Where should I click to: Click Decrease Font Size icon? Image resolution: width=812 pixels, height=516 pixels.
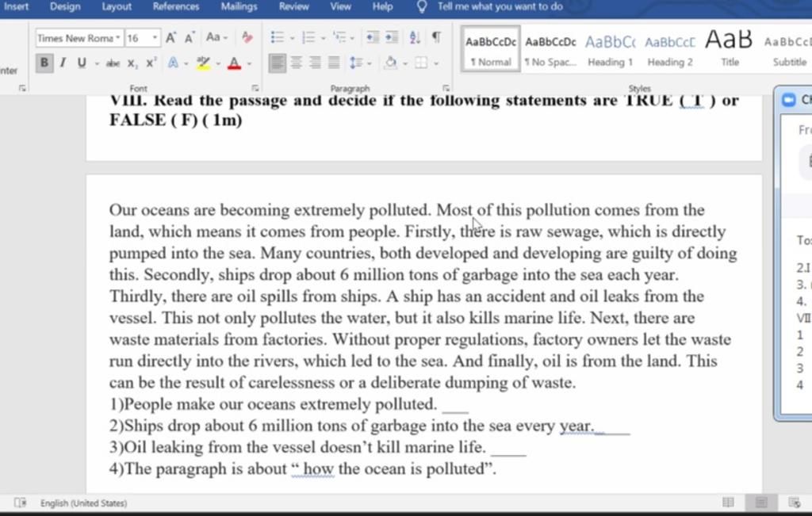(189, 38)
